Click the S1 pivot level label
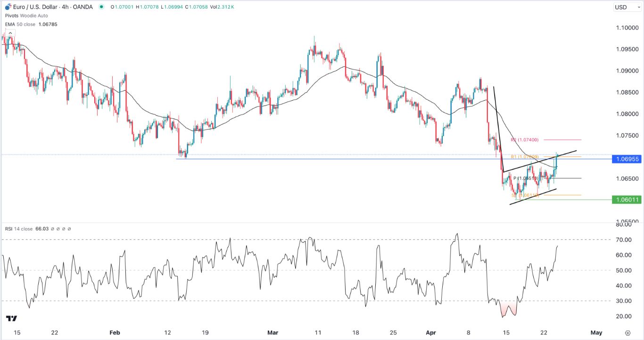The image size is (644, 340). (525, 195)
